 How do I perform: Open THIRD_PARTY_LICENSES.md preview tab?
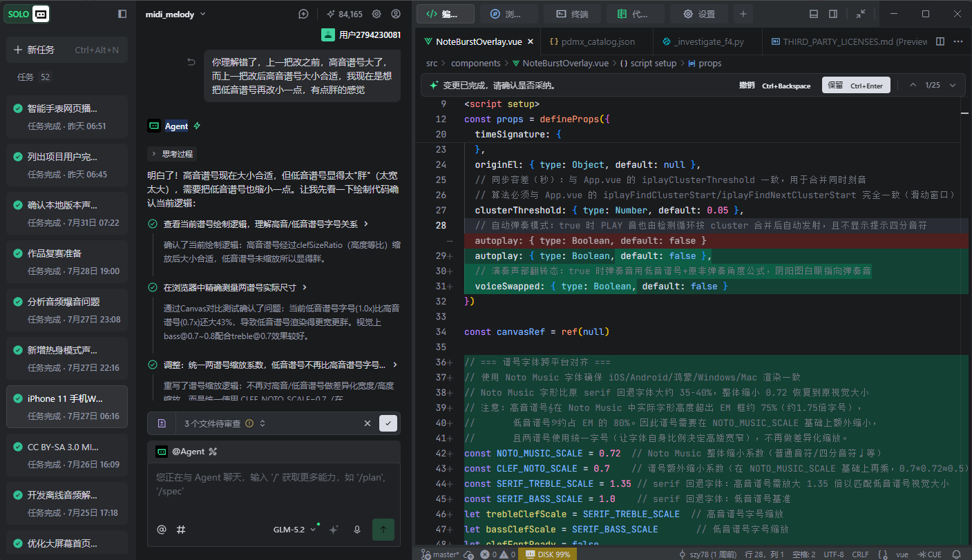tap(849, 41)
